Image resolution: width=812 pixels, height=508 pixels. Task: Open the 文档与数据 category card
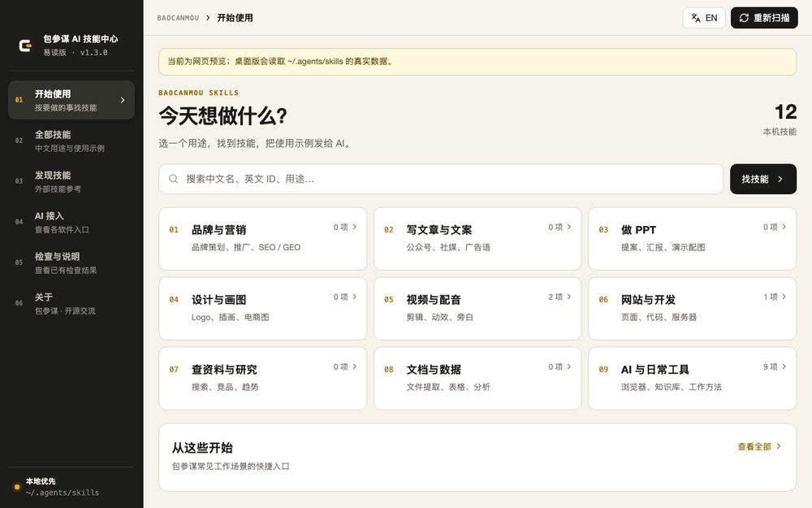477,379
